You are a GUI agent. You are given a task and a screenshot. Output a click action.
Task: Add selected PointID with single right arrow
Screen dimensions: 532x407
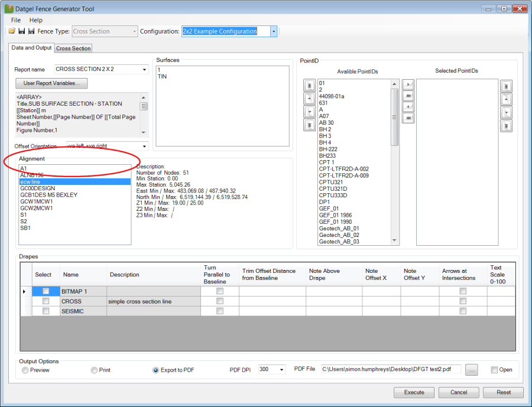click(x=408, y=86)
